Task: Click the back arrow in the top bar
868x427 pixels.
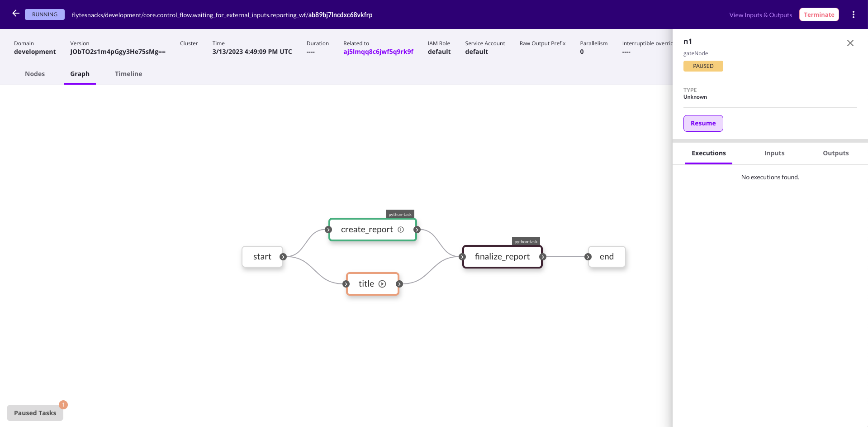Action: (x=15, y=14)
